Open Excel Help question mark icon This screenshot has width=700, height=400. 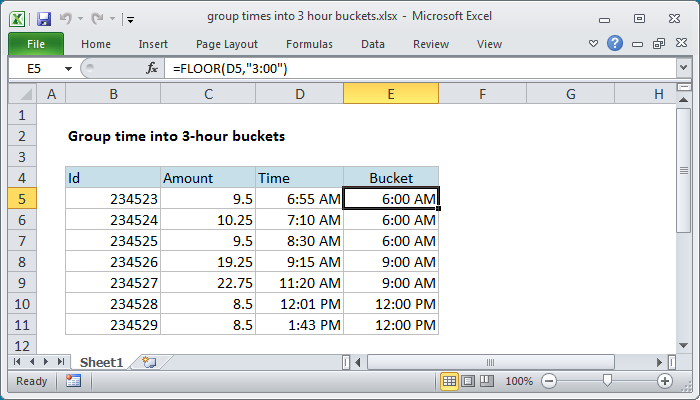click(x=615, y=44)
